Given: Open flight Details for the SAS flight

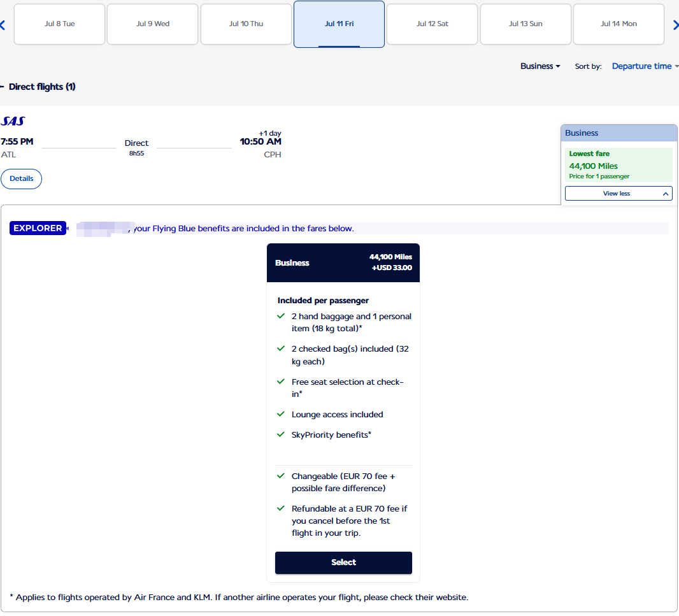Looking at the screenshot, I should (x=21, y=179).
